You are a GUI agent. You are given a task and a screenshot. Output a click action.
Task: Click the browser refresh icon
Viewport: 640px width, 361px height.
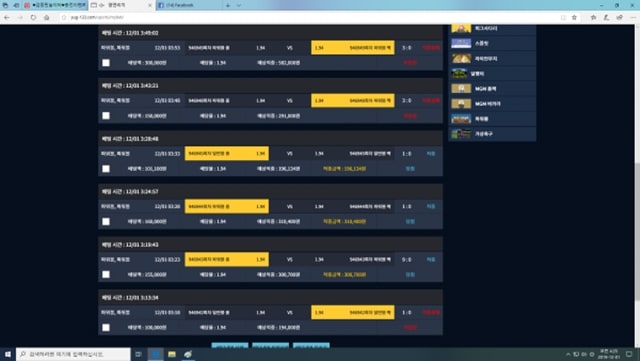coord(33,18)
